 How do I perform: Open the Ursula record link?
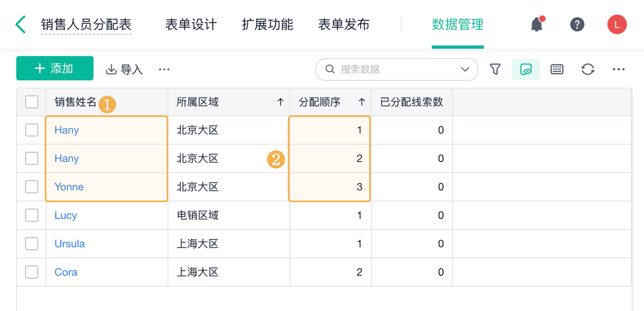pos(70,243)
